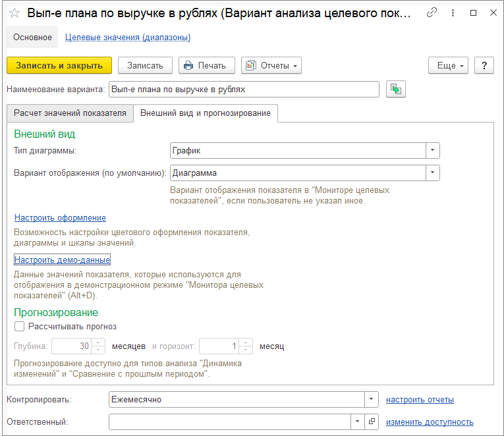Image resolution: width=504 pixels, height=436 pixels.
Task: Expand Вариант отображения dropdown arrow
Action: coord(433,173)
